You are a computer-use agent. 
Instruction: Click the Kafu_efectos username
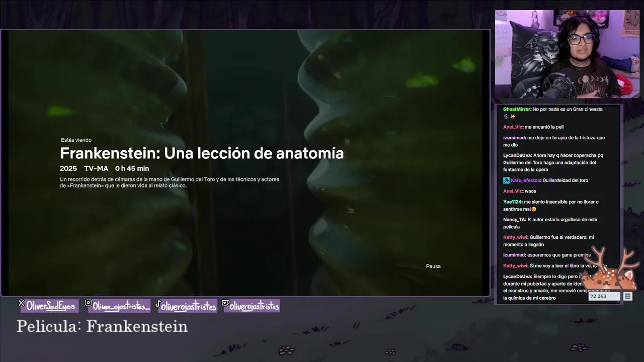pyautogui.click(x=525, y=180)
